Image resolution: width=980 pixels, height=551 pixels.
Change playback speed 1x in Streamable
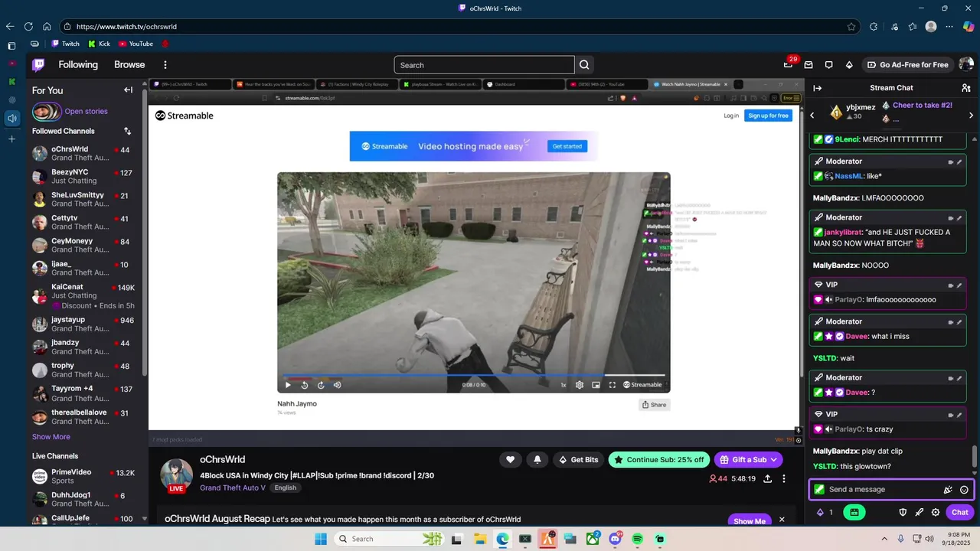click(x=563, y=385)
